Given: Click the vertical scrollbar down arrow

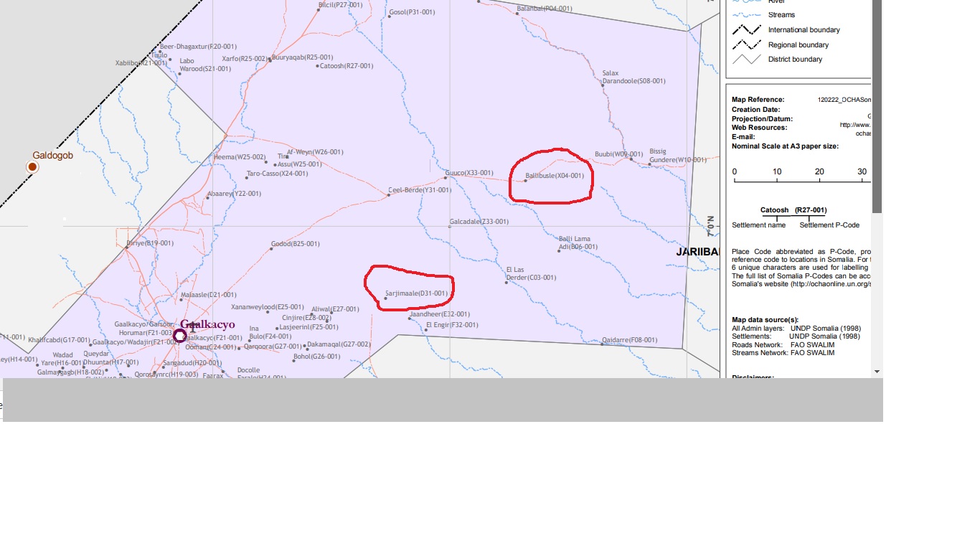Looking at the screenshot, I should [877, 372].
